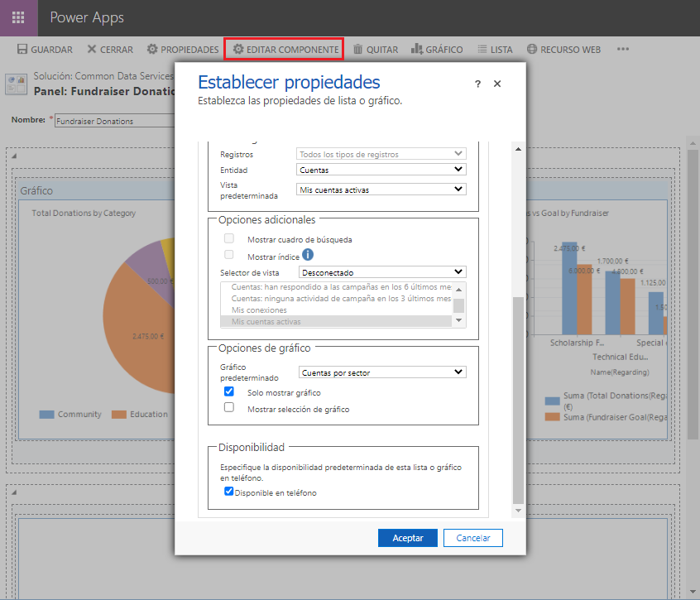
Task: Click the page scrollbar on the right
Action: pos(693,295)
